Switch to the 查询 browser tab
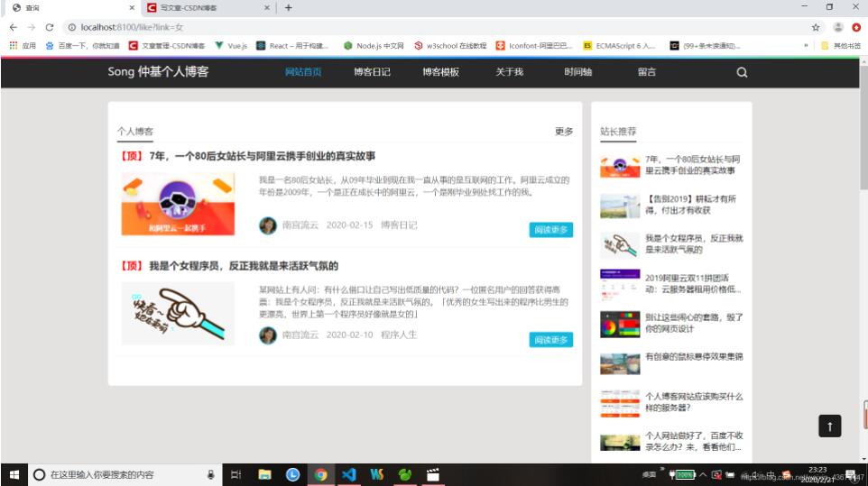868x486 pixels. point(71,8)
